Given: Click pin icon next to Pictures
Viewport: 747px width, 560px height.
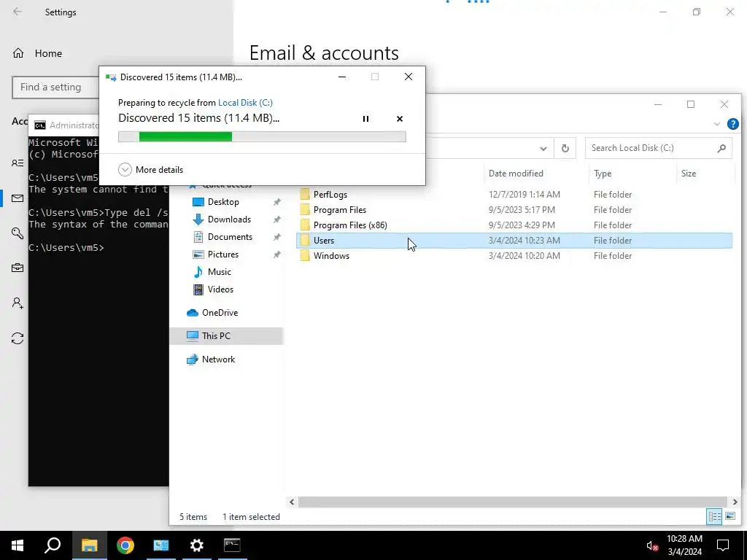Looking at the screenshot, I should (276, 254).
